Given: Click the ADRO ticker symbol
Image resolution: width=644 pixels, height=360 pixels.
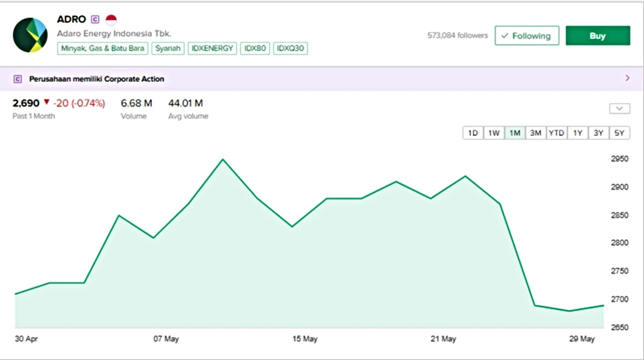Looking at the screenshot, I should (72, 19).
